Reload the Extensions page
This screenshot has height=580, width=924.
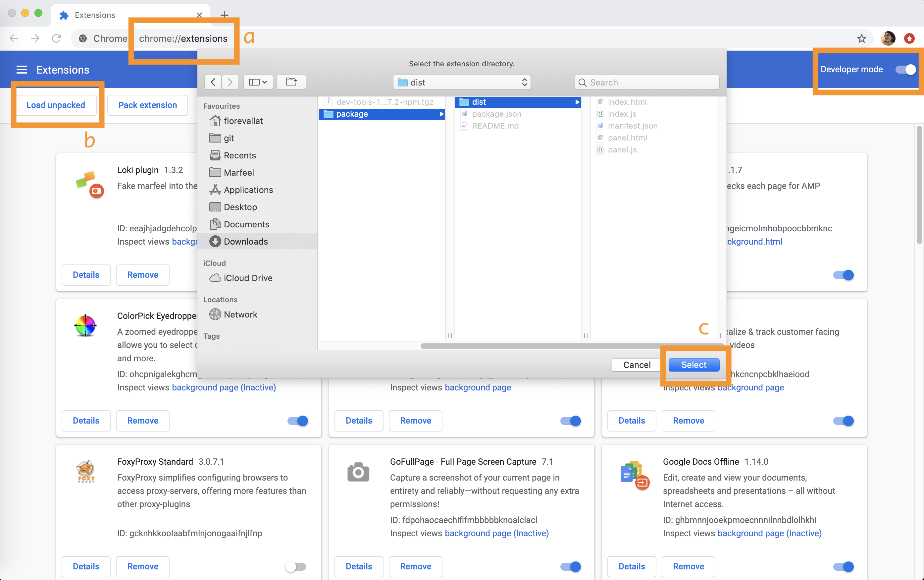(x=56, y=38)
